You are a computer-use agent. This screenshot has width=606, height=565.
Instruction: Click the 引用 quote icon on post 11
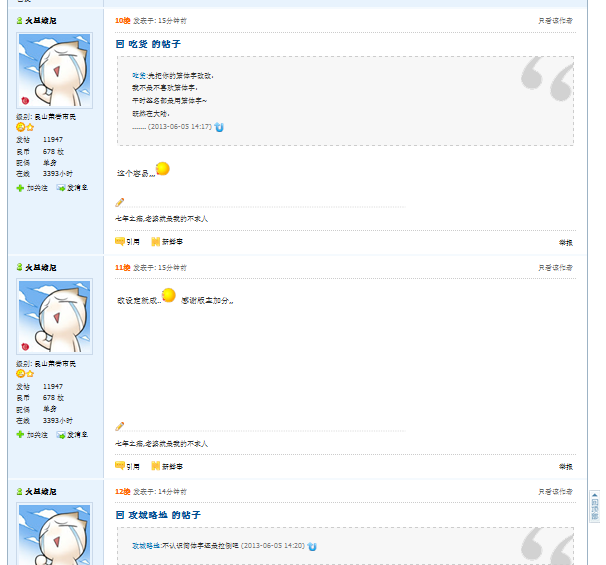point(119,466)
